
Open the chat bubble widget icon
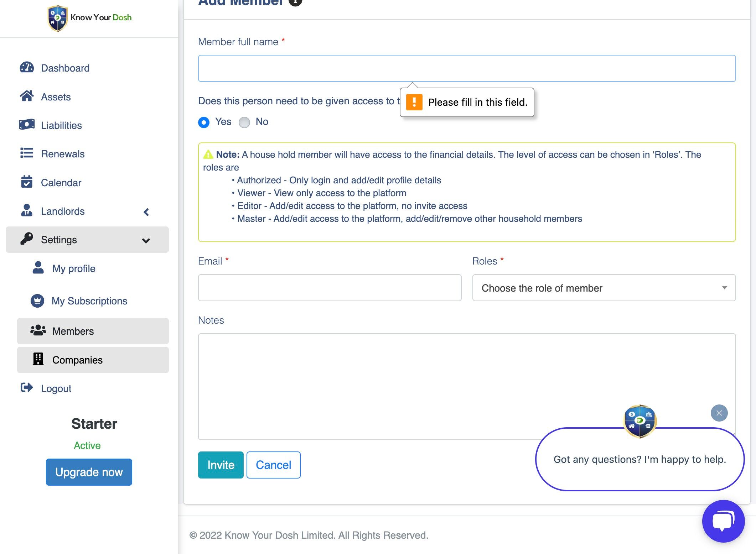(723, 521)
